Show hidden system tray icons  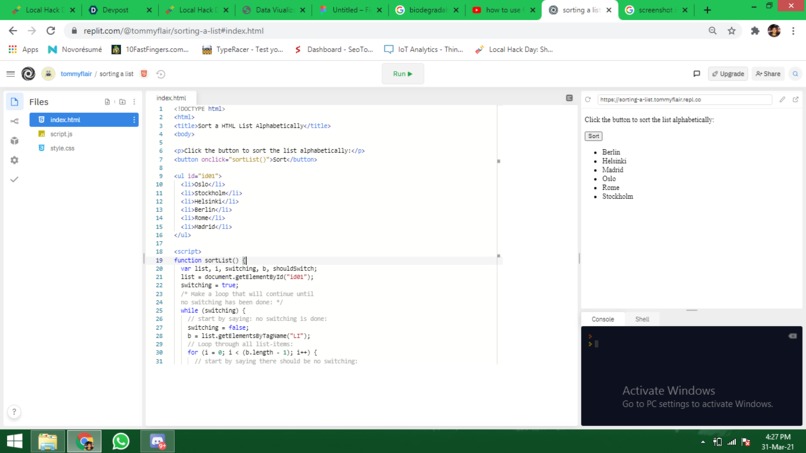pos(703,442)
